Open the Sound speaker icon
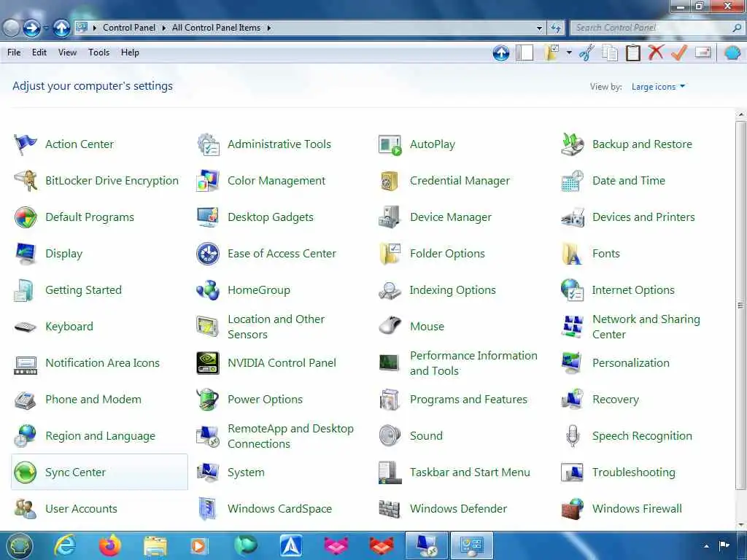Viewport: 747px width, 560px height. [x=390, y=436]
